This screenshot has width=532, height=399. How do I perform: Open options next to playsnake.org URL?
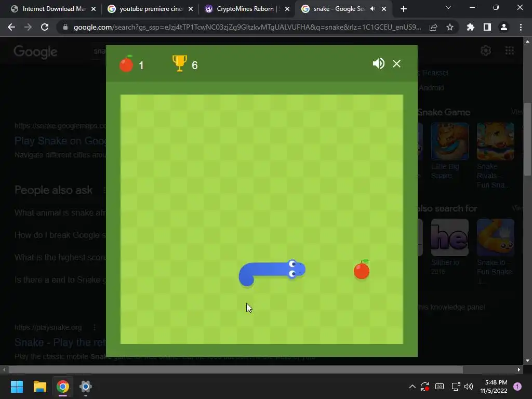coord(95,327)
